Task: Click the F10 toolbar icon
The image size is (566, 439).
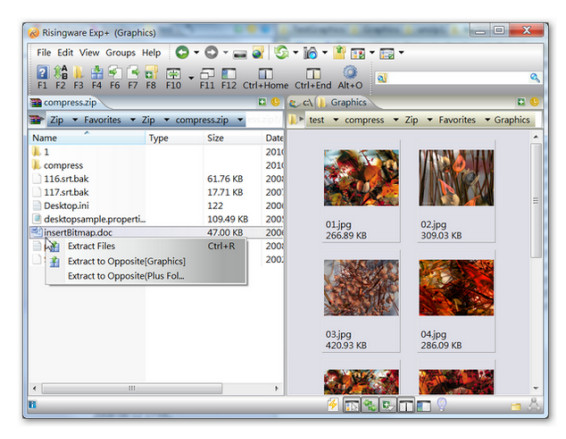Action: coord(173,74)
